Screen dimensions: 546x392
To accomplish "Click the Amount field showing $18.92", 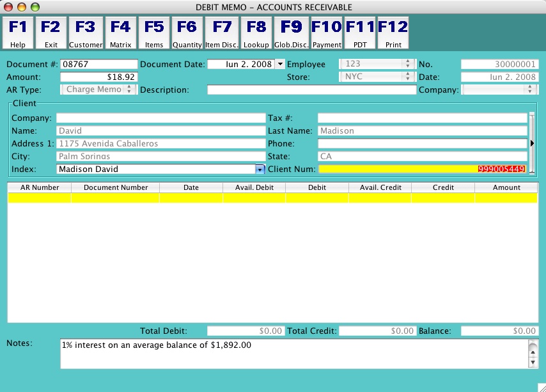I will (x=99, y=77).
